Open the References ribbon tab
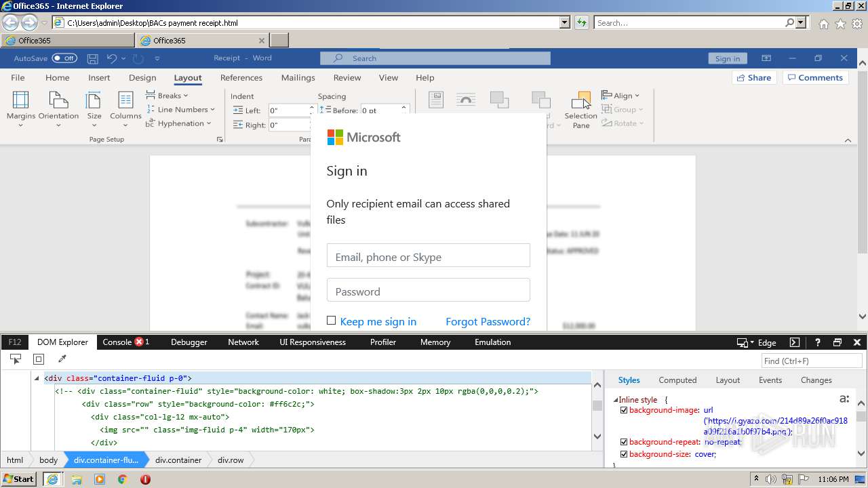The width and height of the screenshot is (868, 488). tap(241, 78)
